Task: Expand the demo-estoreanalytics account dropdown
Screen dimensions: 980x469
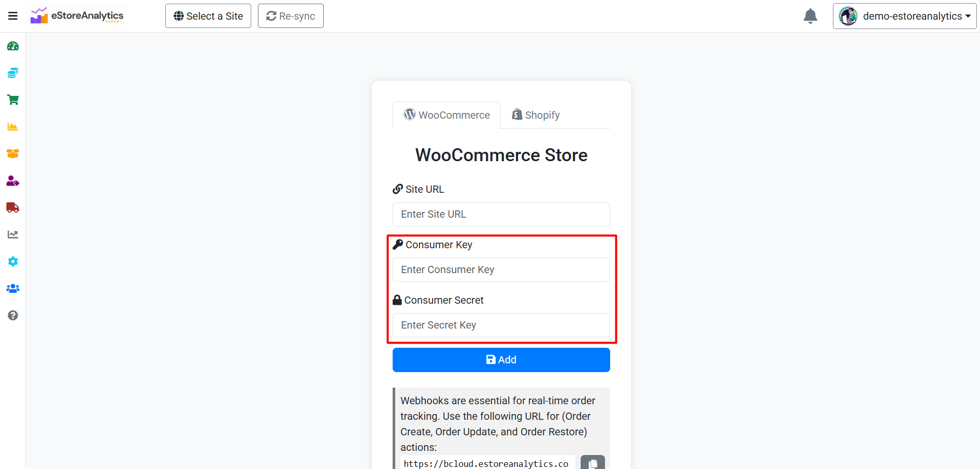Action: click(904, 16)
